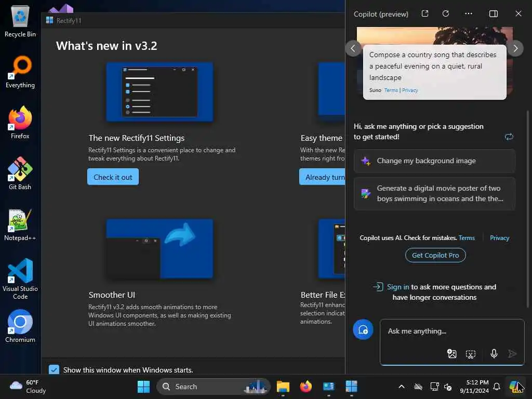Open network status tray icon

(x=434, y=387)
